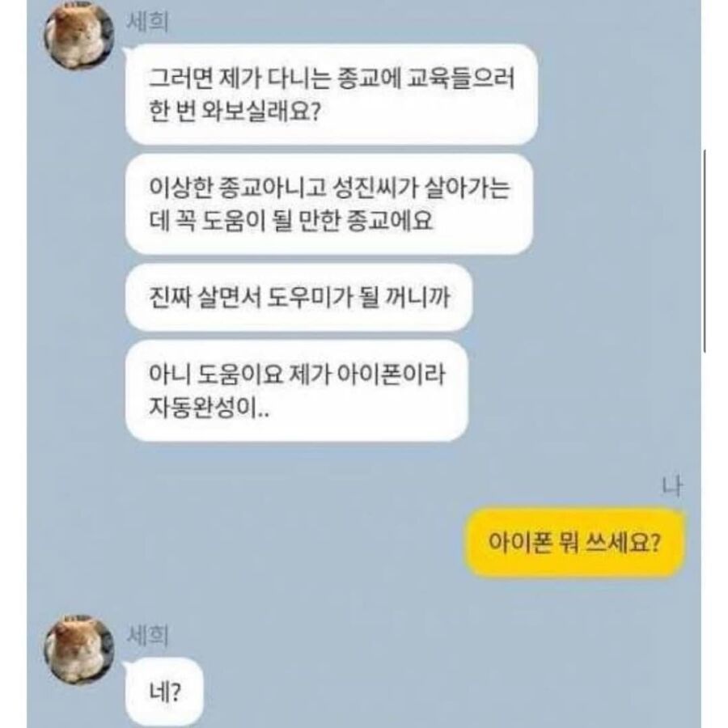The width and height of the screenshot is (728, 728).
Task: Click "아니 도움이요" in the fourth message
Action: coord(216,375)
